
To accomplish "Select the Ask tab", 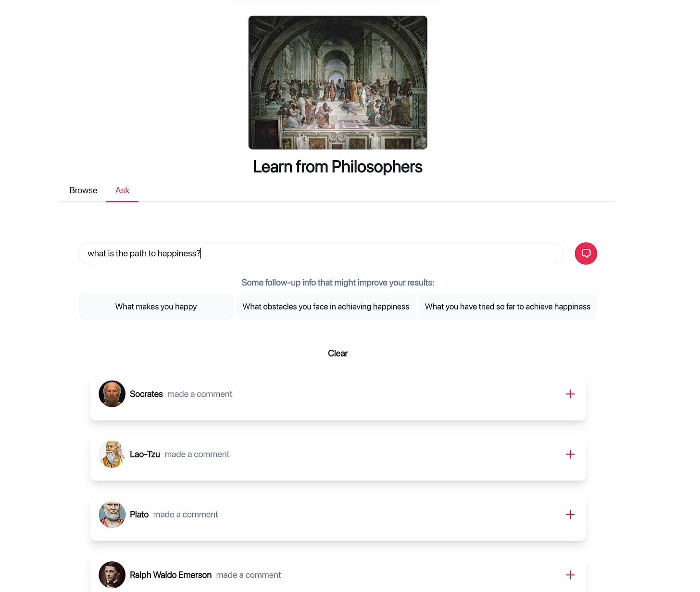I will click(x=122, y=190).
